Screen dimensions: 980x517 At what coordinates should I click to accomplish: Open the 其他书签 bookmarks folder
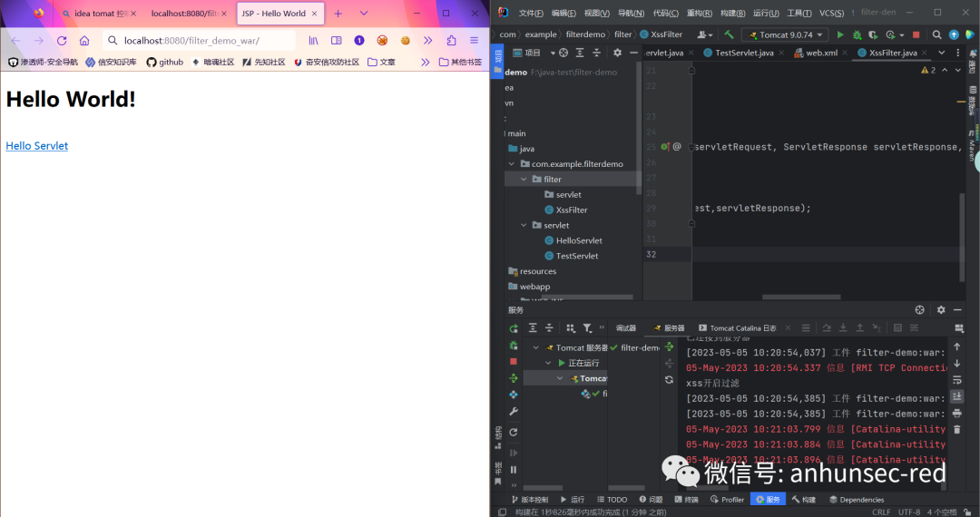[x=461, y=62]
